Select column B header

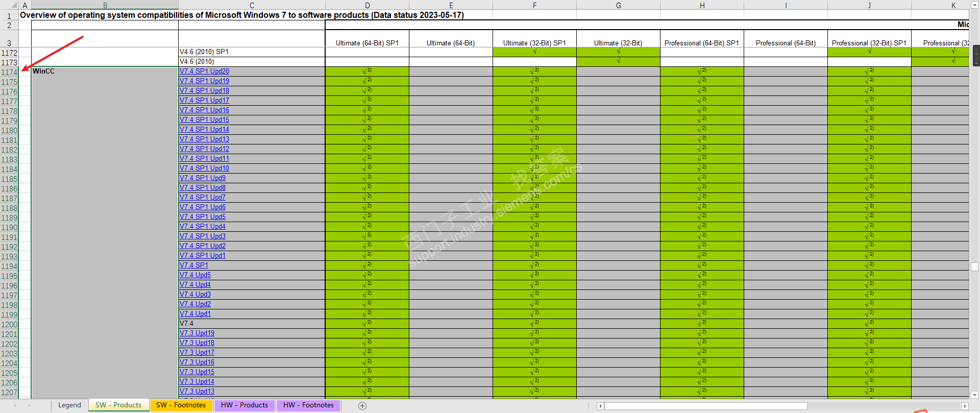105,5
